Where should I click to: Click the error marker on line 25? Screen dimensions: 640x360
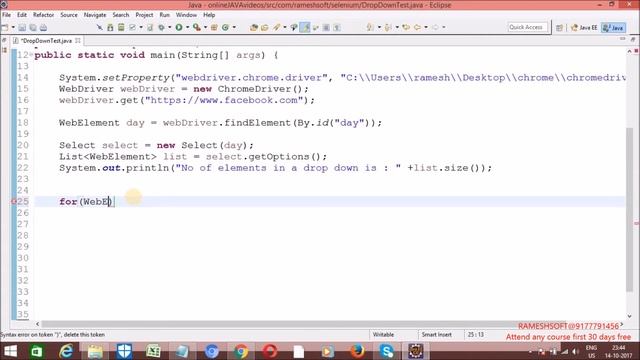[x=13, y=201]
